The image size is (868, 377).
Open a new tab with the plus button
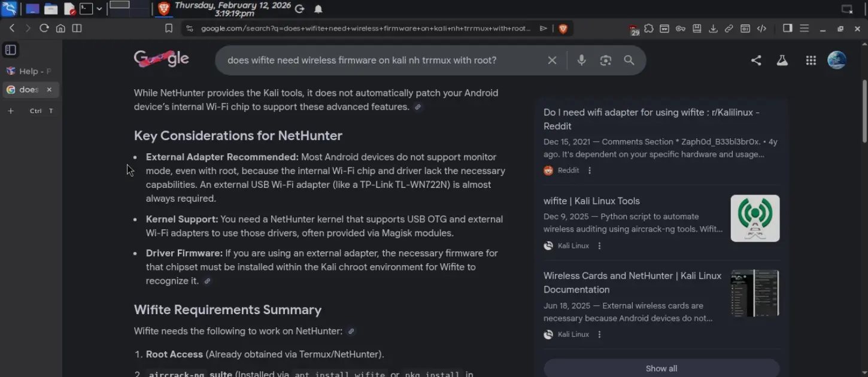pyautogui.click(x=11, y=111)
